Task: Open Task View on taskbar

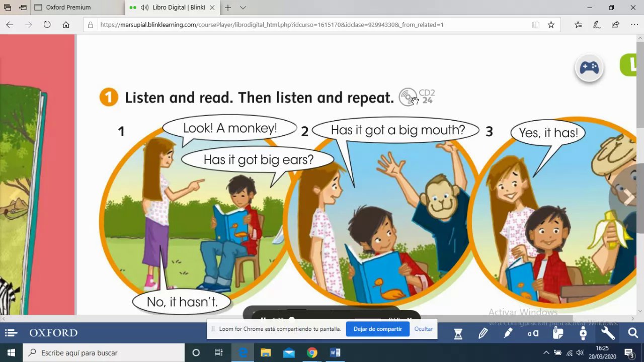Action: [218, 353]
